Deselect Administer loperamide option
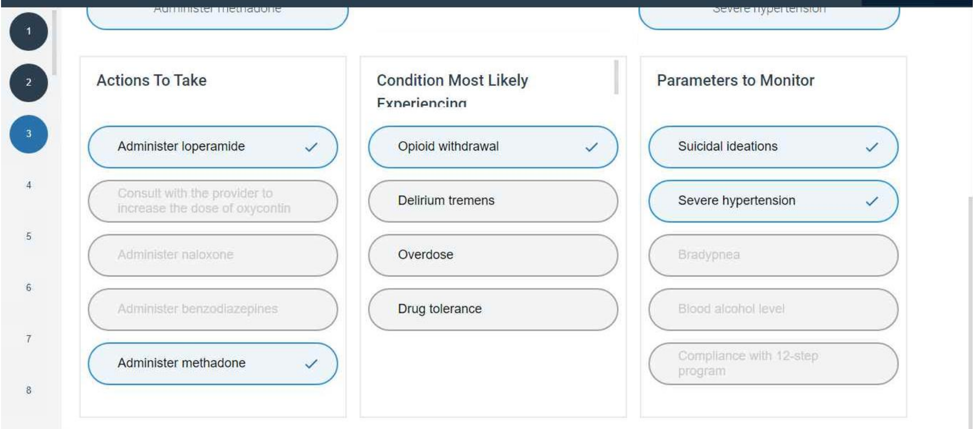The width and height of the screenshot is (980, 429). (x=213, y=147)
